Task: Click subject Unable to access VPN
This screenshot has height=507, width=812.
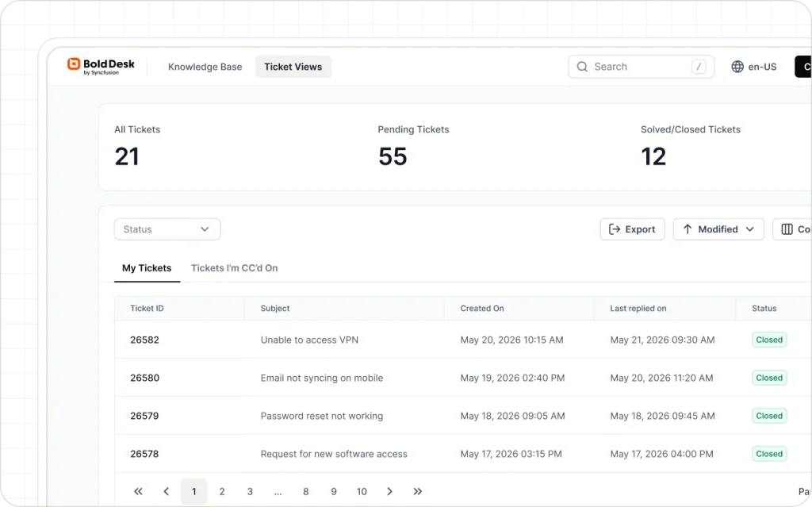Action: [x=309, y=340]
